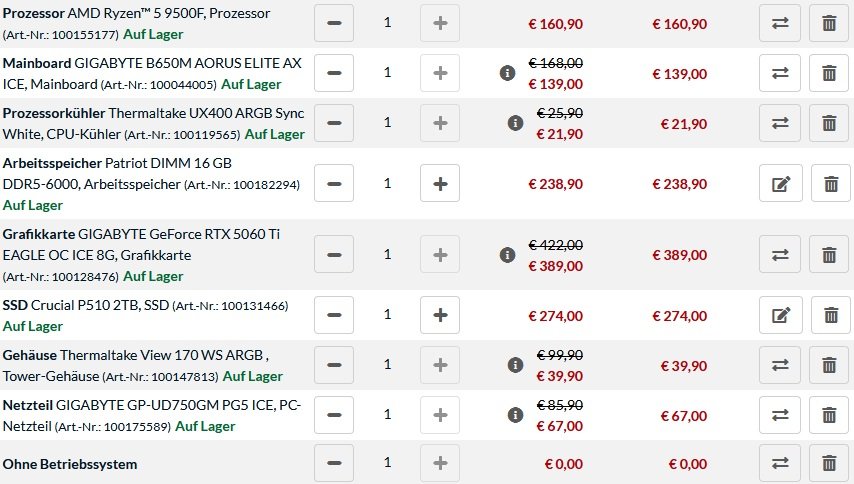This screenshot has width=854, height=484.
Task: Show price info for Mainboard row
Action: pos(509,73)
